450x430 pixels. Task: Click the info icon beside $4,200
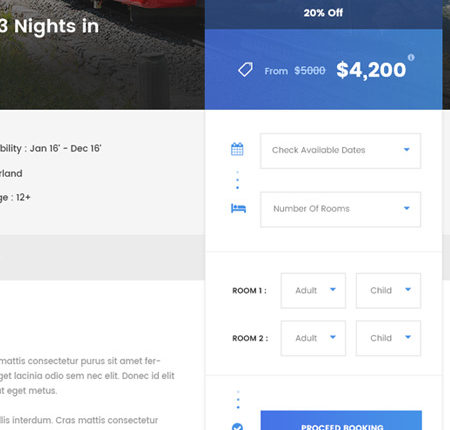click(x=411, y=57)
